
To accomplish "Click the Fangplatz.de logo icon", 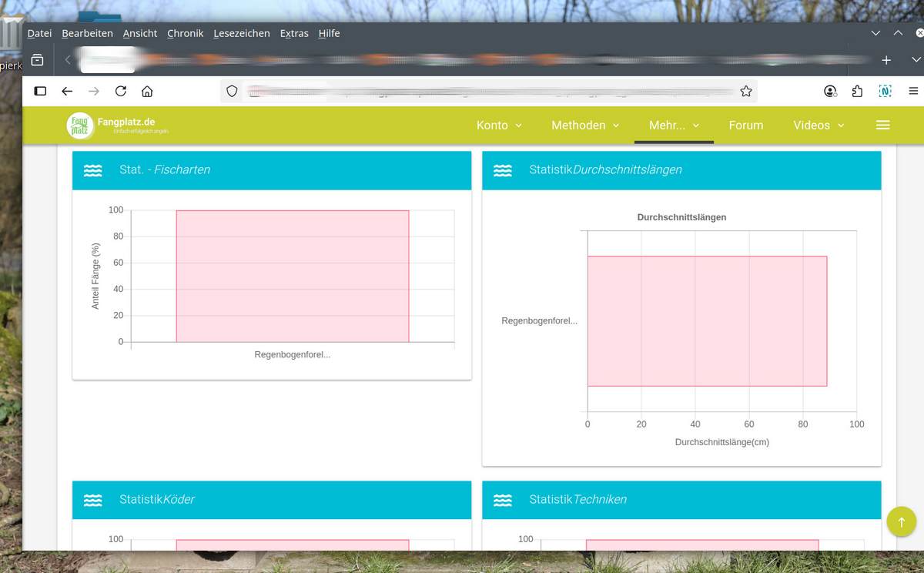I will (80, 126).
